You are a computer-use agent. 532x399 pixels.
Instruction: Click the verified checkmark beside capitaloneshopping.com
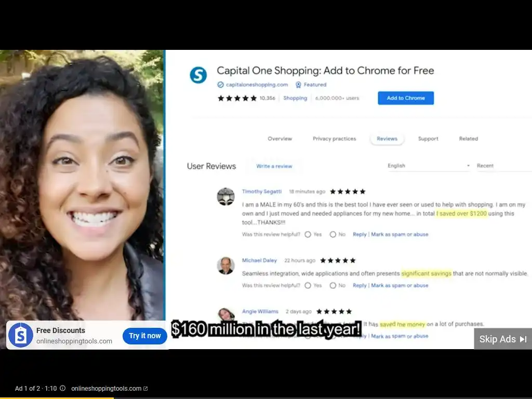pos(220,85)
